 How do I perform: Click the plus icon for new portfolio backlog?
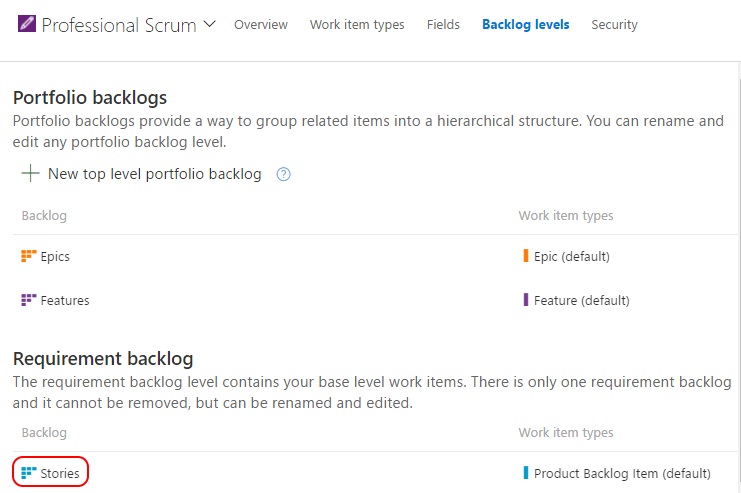click(x=30, y=174)
